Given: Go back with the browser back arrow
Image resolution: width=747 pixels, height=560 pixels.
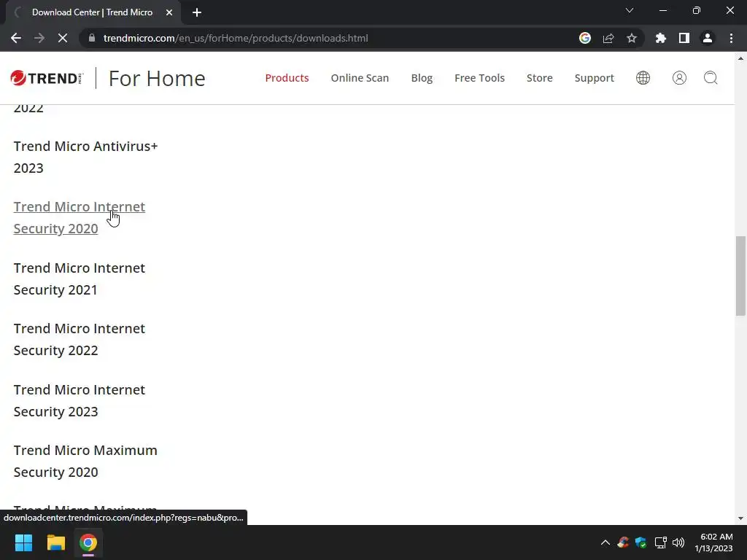Looking at the screenshot, I should pyautogui.click(x=16, y=38).
